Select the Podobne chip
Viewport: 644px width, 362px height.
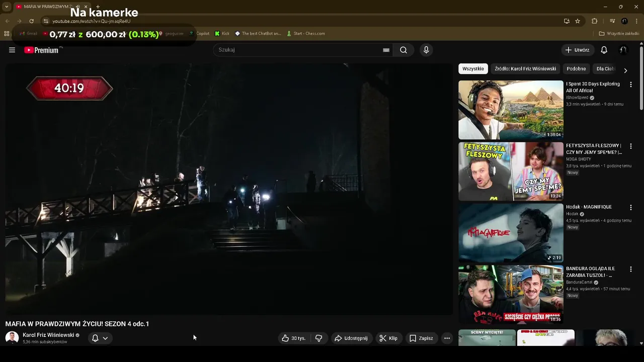[x=576, y=69]
